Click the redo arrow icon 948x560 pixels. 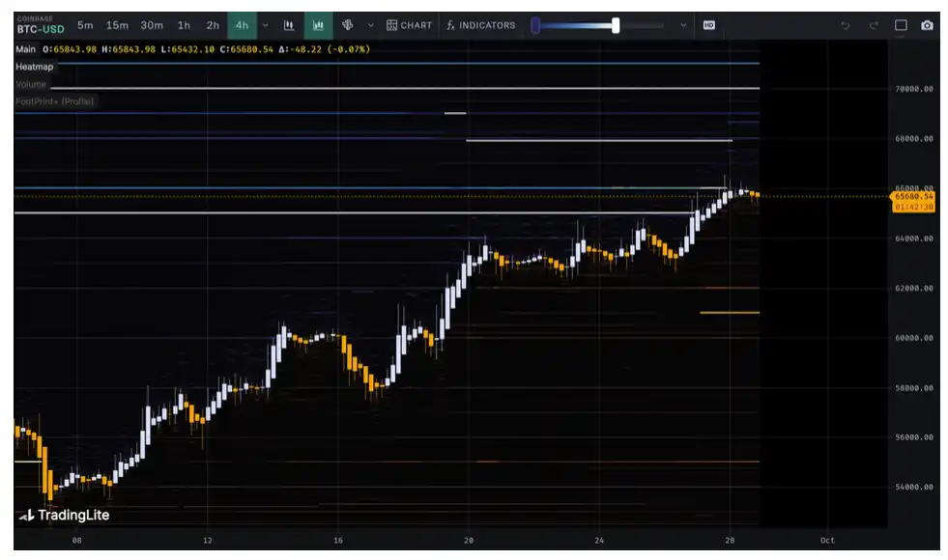pos(872,25)
